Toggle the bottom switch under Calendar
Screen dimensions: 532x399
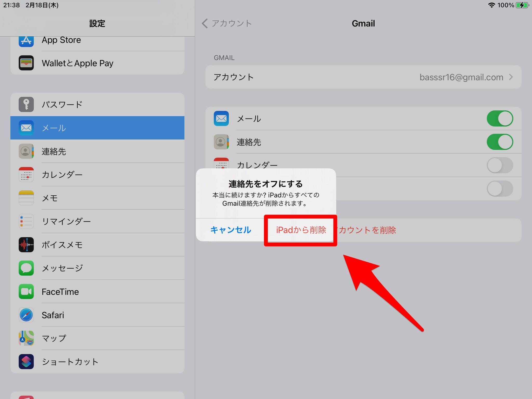(500, 189)
